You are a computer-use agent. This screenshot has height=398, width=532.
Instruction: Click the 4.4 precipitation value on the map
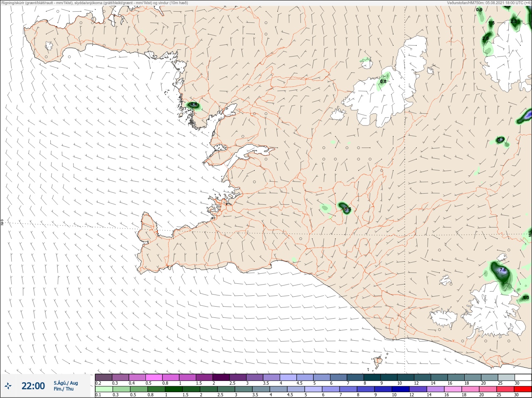193,105
